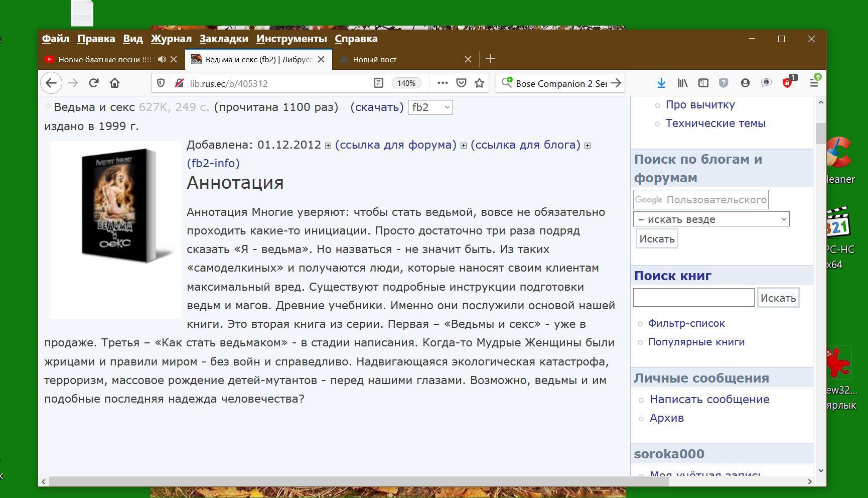Open the fb2 format dropdown
868x498 pixels.
[430, 107]
